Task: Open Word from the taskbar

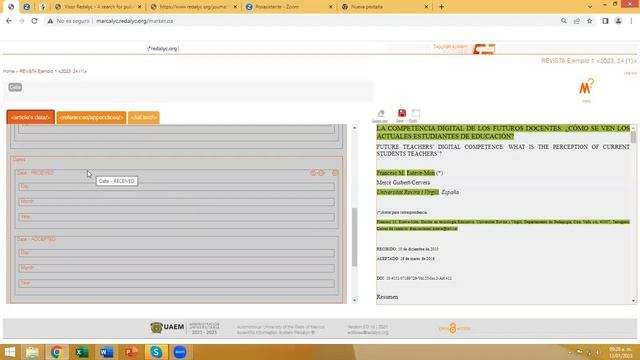Action: click(x=107, y=352)
